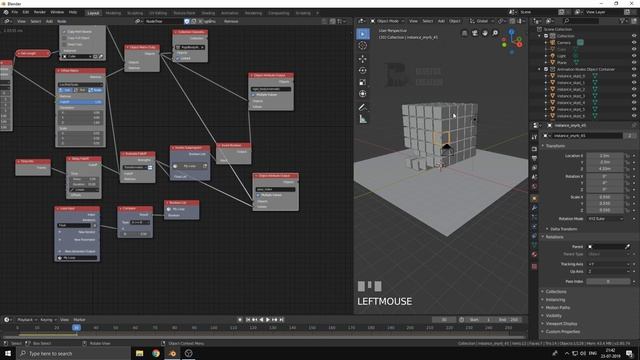Select the 3D Cursor tool
The image size is (640, 360).
[x=362, y=46]
